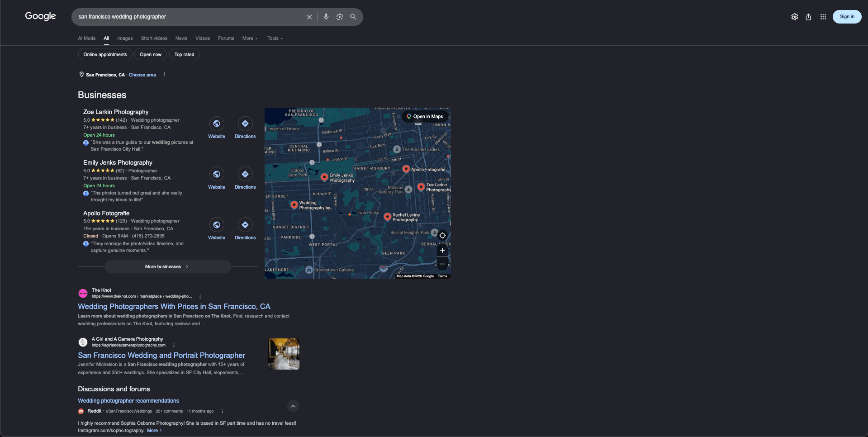
Task: Click Wedding Photography by map pin
Action: coord(294,204)
